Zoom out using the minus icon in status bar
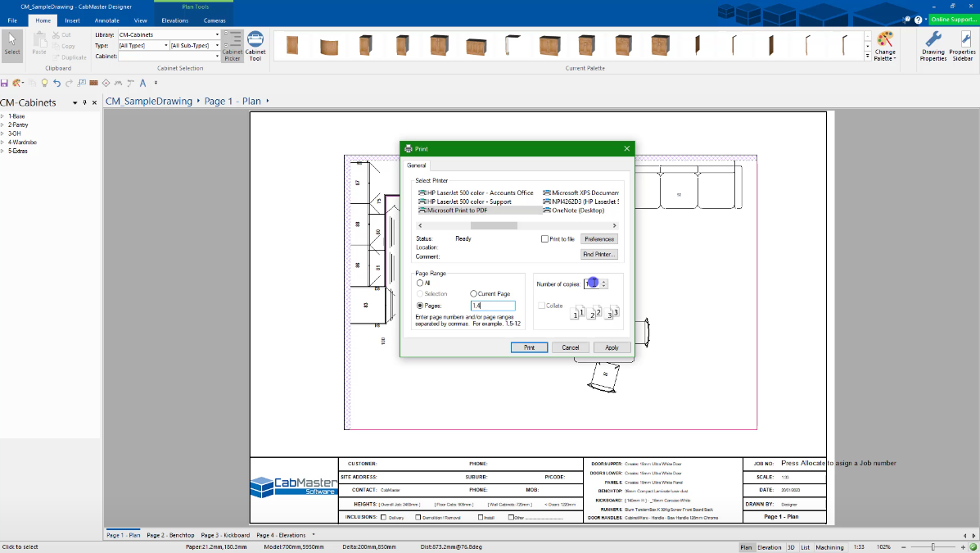980x553 pixels. (904, 546)
